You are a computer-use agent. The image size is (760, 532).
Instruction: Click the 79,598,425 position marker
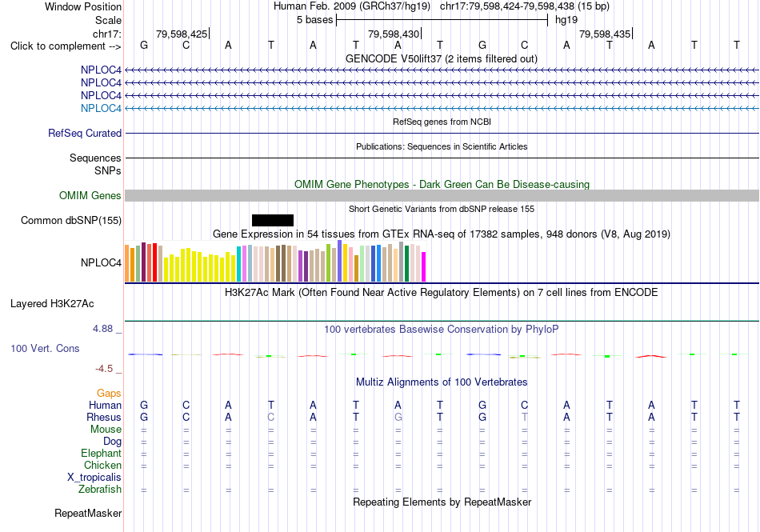[x=182, y=34]
